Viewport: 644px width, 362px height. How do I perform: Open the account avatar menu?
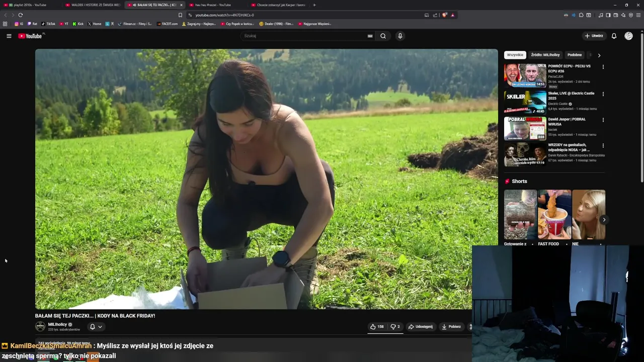click(x=628, y=36)
